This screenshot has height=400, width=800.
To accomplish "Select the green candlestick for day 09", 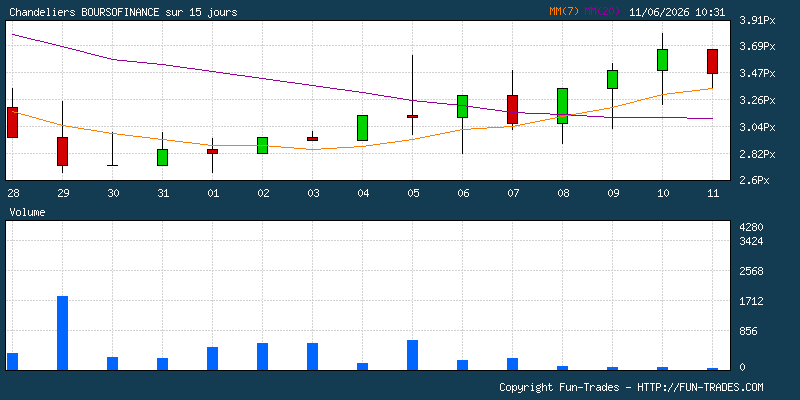I will coord(612,80).
